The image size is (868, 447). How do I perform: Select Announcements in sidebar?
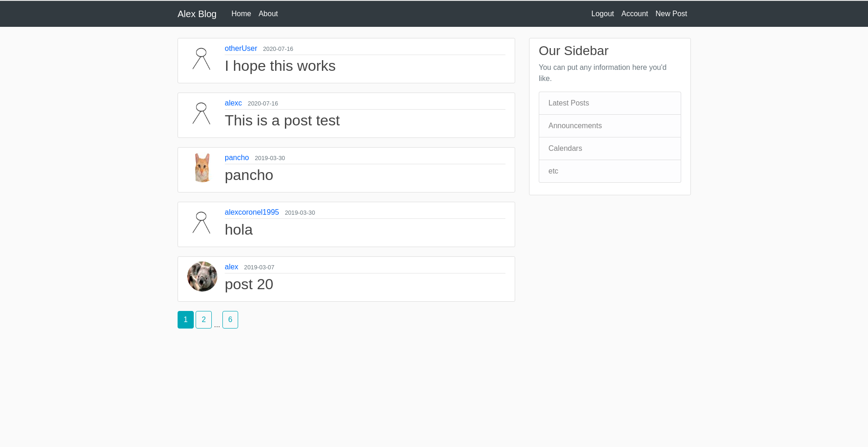pos(610,126)
